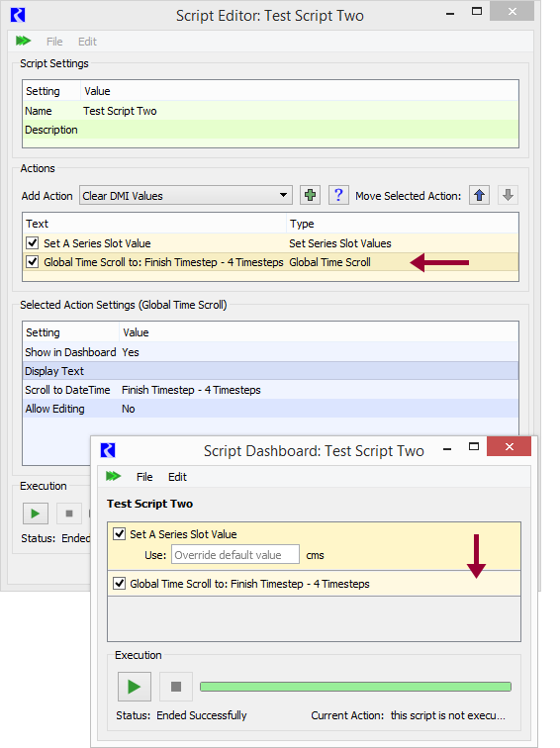The width and height of the screenshot is (560, 748).
Task: Open the Edit menu in Script Dashboard
Action: pyautogui.click(x=177, y=477)
